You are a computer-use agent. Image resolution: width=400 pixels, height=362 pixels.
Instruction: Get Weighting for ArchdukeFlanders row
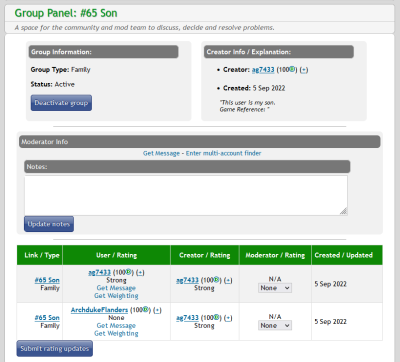(x=116, y=333)
